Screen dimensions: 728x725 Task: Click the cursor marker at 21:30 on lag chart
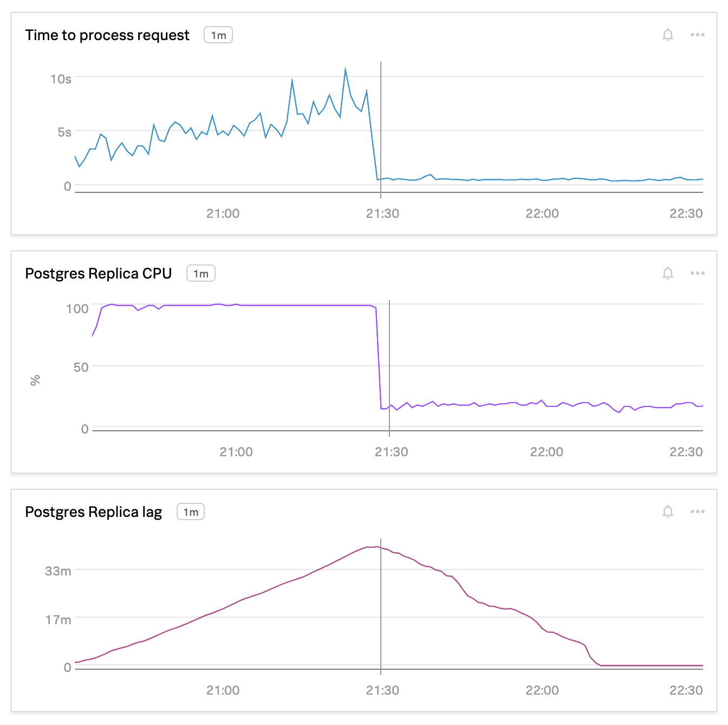point(381,607)
